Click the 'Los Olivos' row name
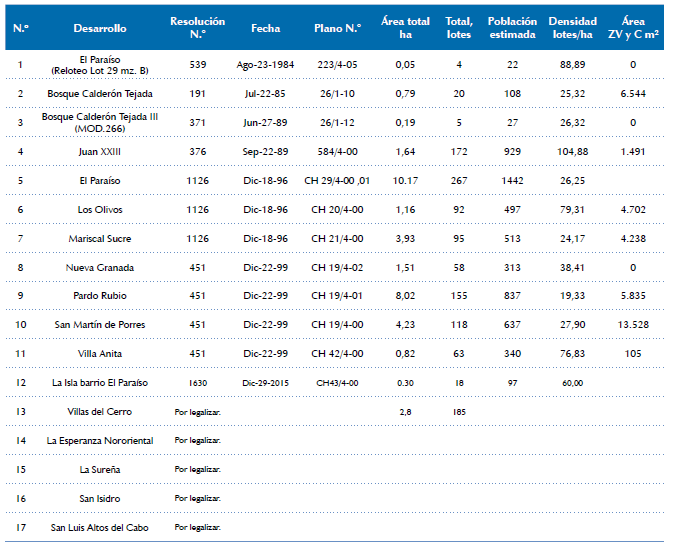678x548 pixels. (x=100, y=209)
